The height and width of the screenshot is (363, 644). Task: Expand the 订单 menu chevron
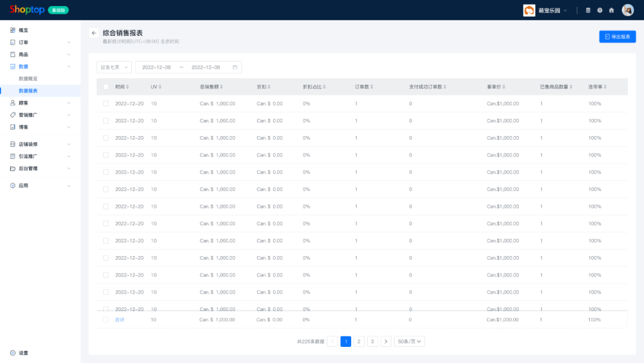(x=69, y=42)
